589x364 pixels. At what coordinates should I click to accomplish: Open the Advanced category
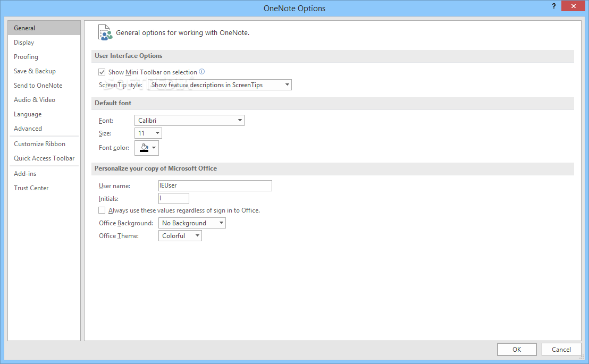tap(44, 129)
